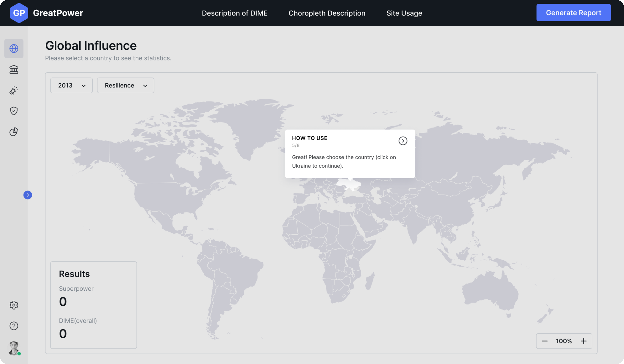Open application settings via gear icon
Viewport: 624px width, 364px height.
[14, 305]
